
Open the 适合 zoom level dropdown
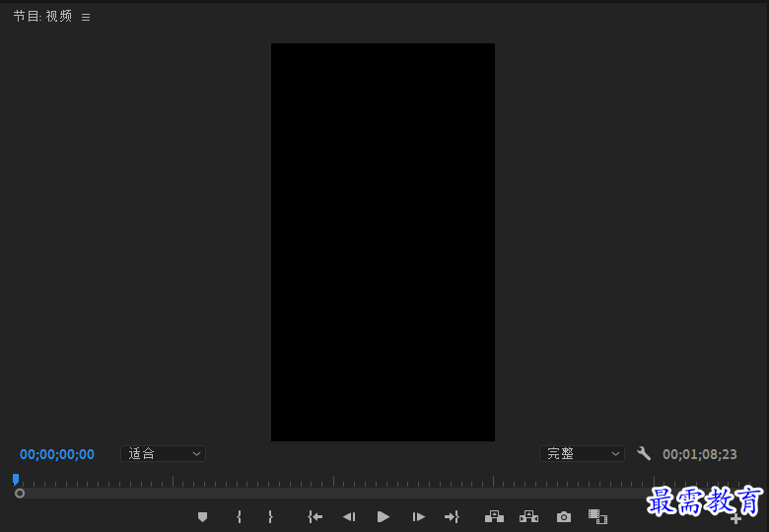click(163, 453)
